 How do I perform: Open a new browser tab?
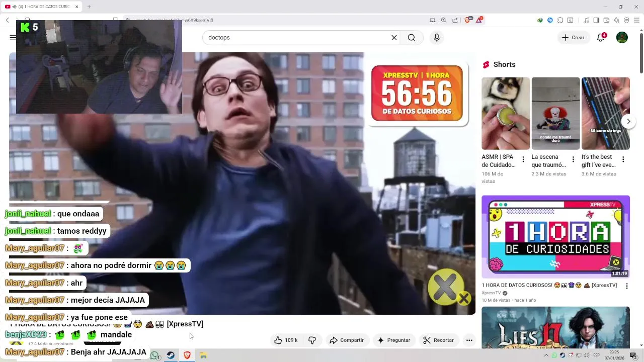[89, 7]
